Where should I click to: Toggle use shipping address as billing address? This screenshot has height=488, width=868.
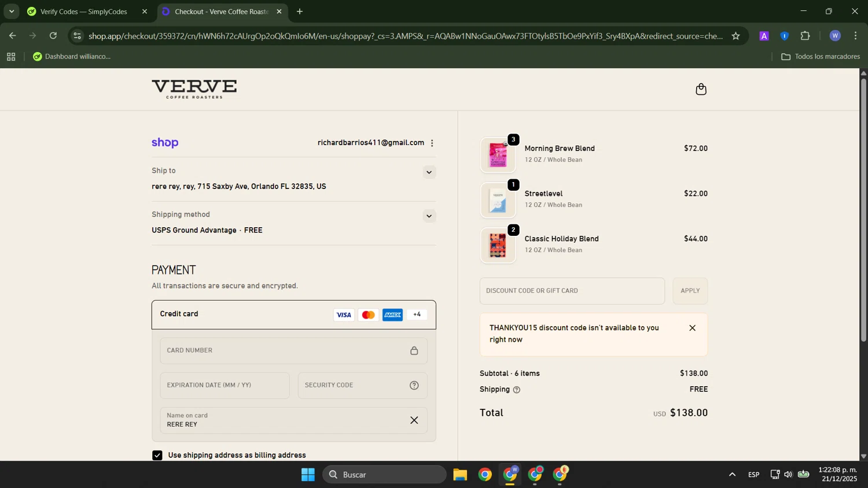pyautogui.click(x=157, y=456)
